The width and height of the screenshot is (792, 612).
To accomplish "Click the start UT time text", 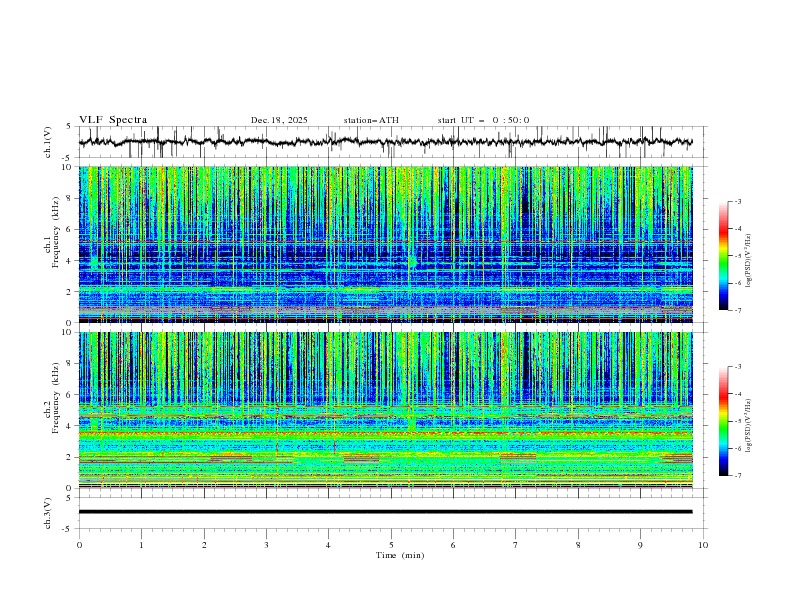I will point(483,120).
